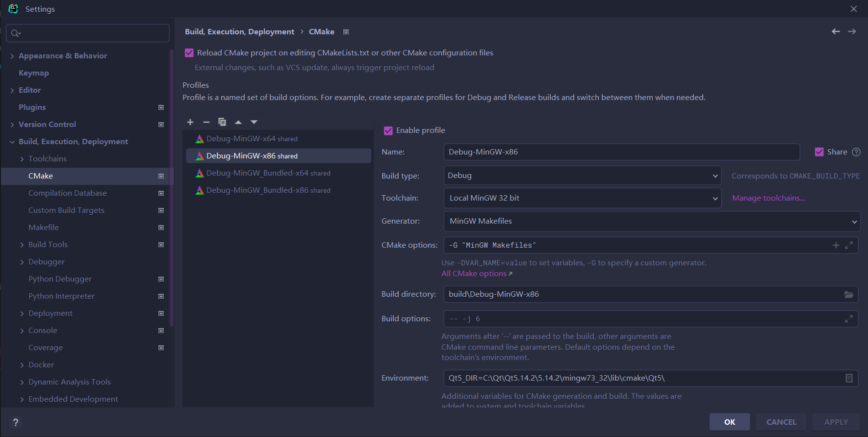Image resolution: width=868 pixels, height=437 pixels.
Task: Browse for build directory folder
Action: (849, 294)
